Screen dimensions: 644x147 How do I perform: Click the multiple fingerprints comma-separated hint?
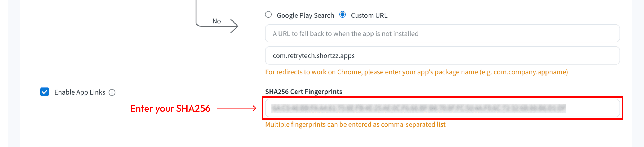coord(355,124)
